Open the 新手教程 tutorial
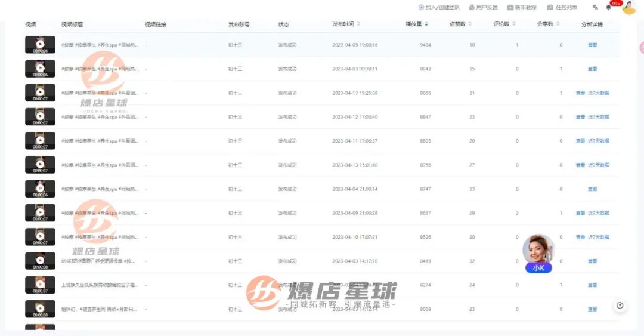Viewport: 644px width, 336px height. click(522, 7)
